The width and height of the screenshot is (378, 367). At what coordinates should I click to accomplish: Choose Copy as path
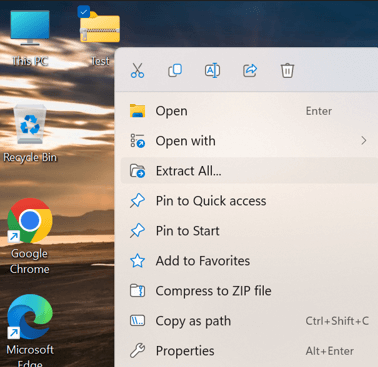[x=249, y=321]
